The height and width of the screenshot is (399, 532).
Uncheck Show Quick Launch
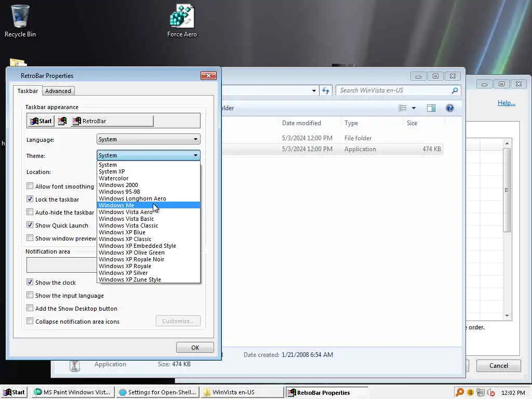(x=30, y=225)
